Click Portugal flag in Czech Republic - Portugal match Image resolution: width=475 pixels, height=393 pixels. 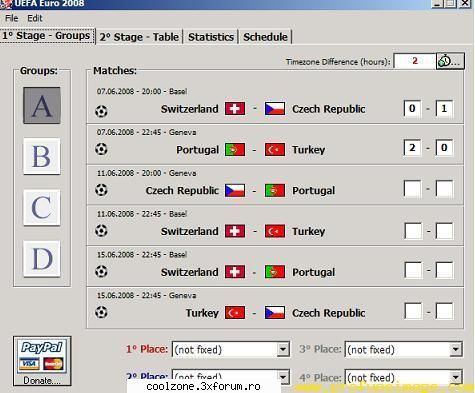click(x=275, y=190)
